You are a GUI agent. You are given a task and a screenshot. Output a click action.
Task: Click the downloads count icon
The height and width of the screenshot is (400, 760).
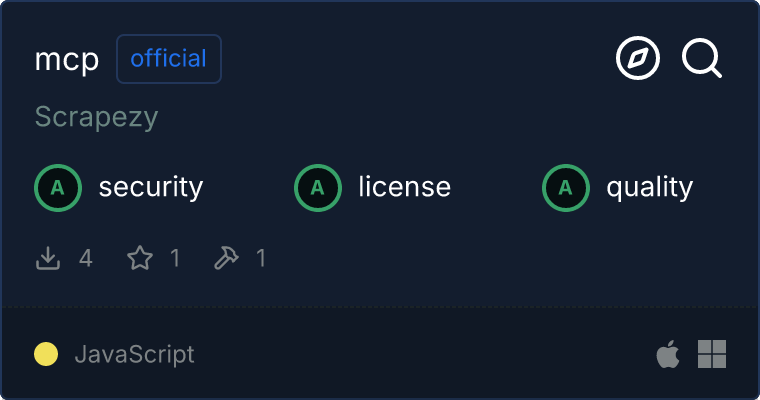tap(48, 259)
